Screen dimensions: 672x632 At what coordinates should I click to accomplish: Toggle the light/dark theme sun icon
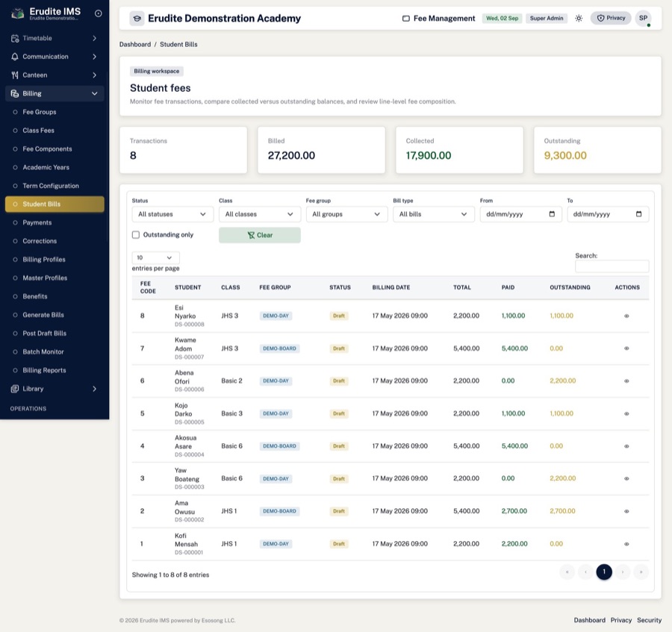(x=579, y=19)
